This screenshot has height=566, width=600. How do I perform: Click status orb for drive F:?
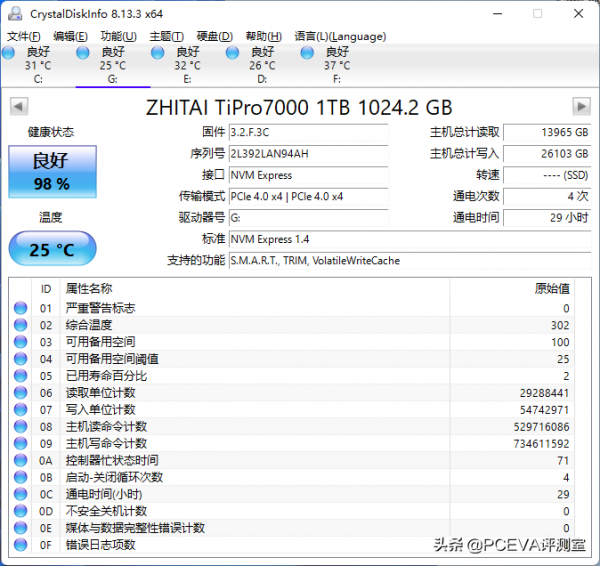click(x=307, y=52)
